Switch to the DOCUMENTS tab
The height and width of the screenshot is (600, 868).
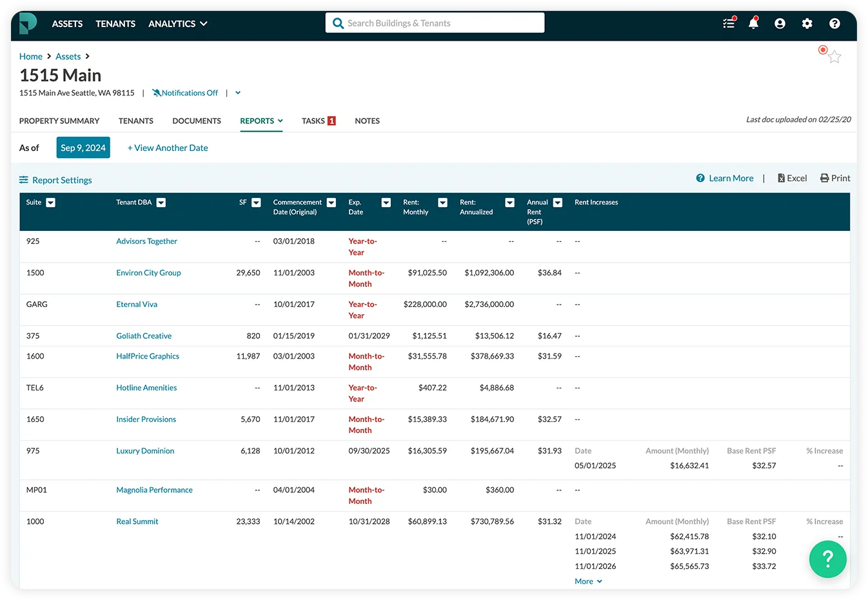[196, 121]
